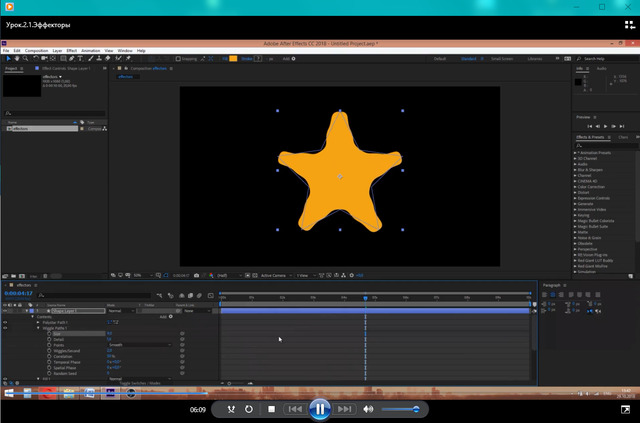
Task: Expand the Distort effects category
Action: click(581, 193)
